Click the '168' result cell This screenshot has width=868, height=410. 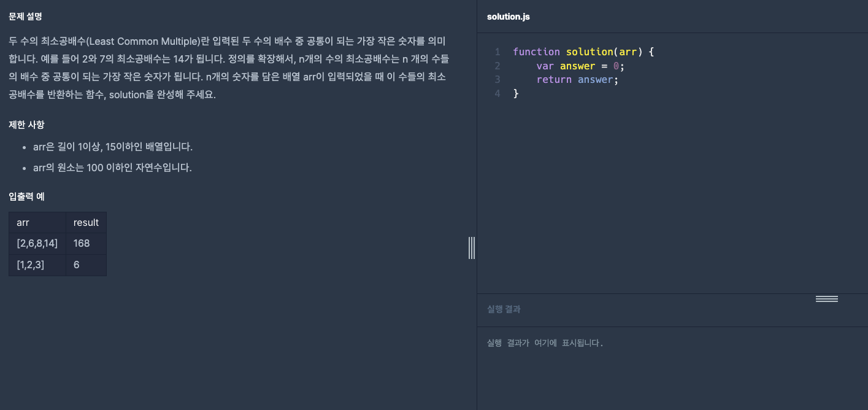tap(86, 244)
